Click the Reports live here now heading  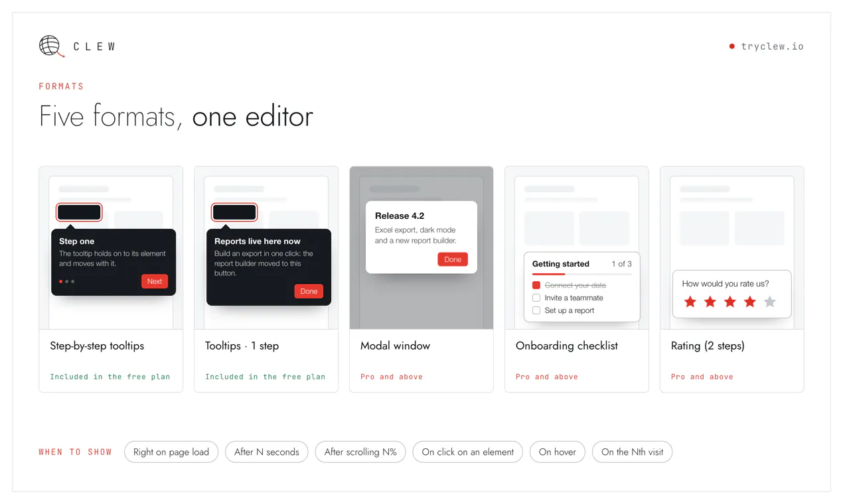point(258,241)
